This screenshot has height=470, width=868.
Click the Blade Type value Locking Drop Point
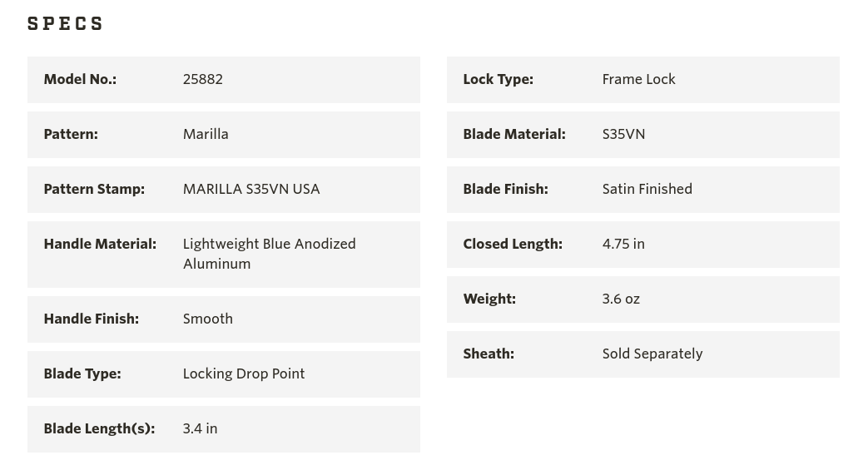click(x=244, y=374)
